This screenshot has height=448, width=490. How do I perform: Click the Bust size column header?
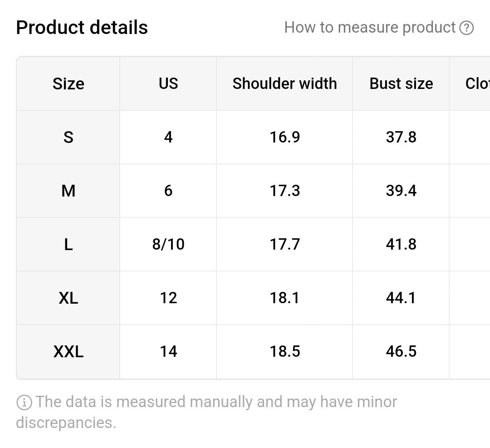pyautogui.click(x=401, y=84)
